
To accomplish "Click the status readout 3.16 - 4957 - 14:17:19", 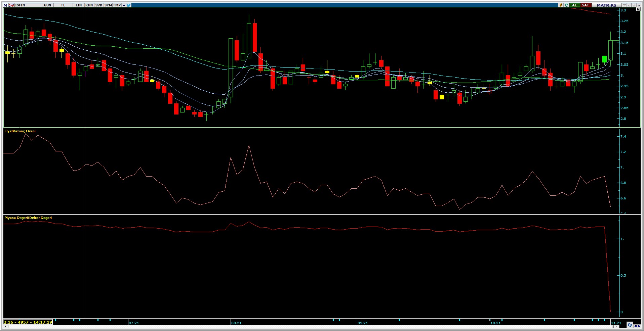I will tap(28, 322).
